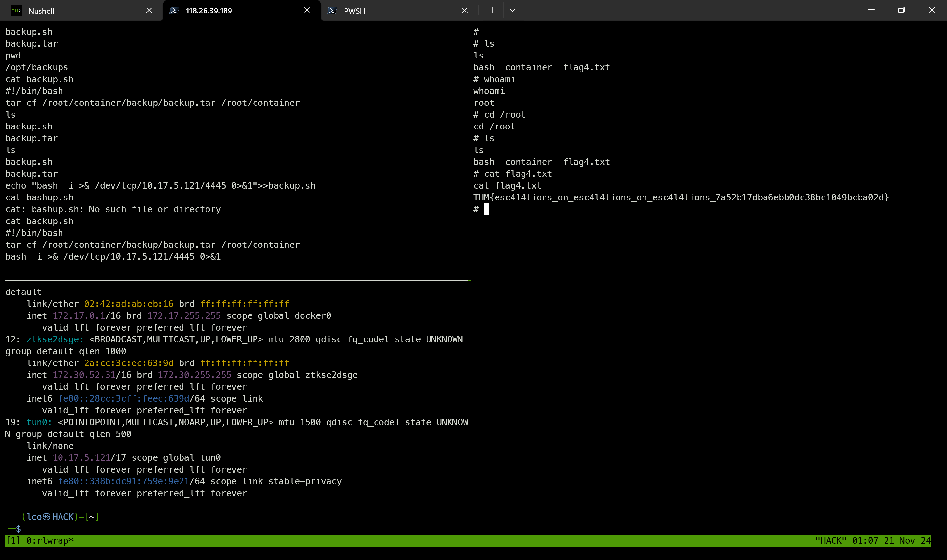Close the terminal window
This screenshot has width=947, height=560.
(932, 10)
